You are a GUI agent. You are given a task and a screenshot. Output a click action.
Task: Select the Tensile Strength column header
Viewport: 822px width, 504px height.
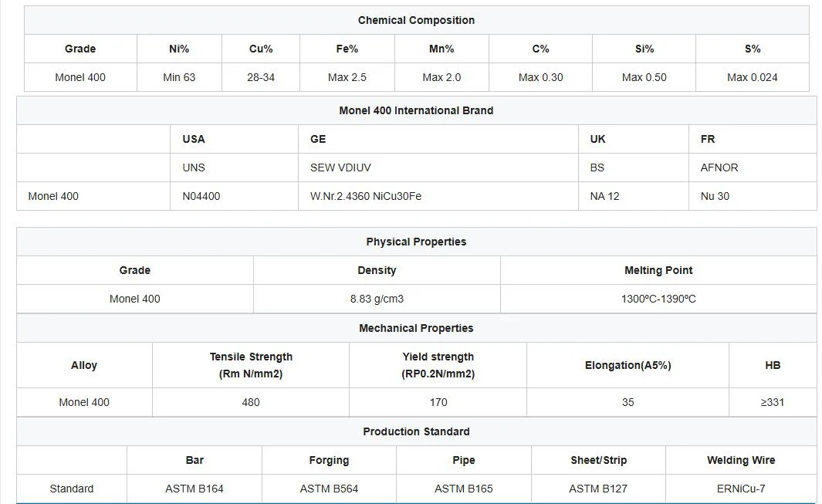pos(251,365)
